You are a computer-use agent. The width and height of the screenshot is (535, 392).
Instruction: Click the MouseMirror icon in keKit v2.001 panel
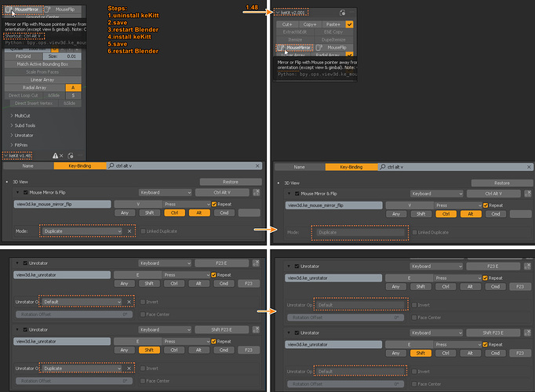click(x=280, y=47)
